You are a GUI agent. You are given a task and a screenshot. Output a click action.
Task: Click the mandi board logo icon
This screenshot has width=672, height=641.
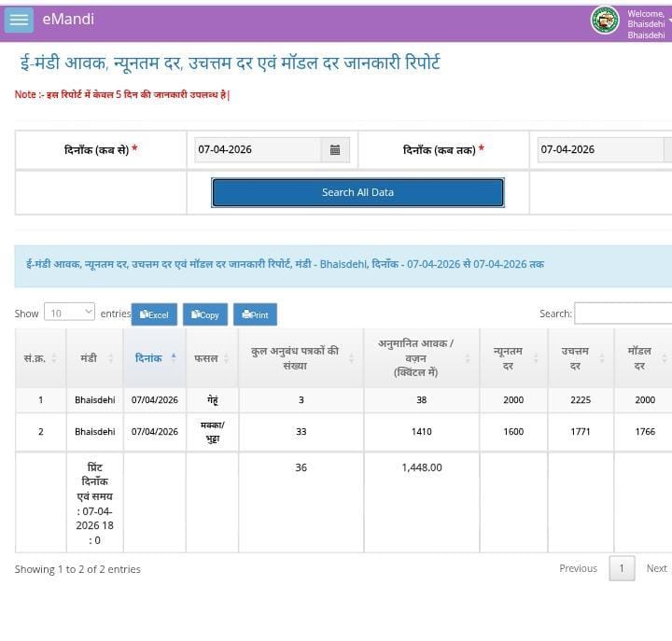605,20
